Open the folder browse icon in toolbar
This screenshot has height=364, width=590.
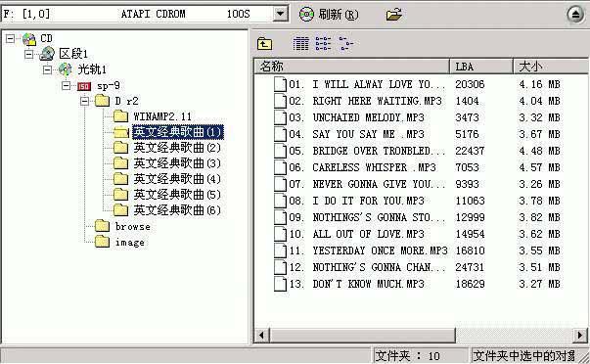coord(393,15)
